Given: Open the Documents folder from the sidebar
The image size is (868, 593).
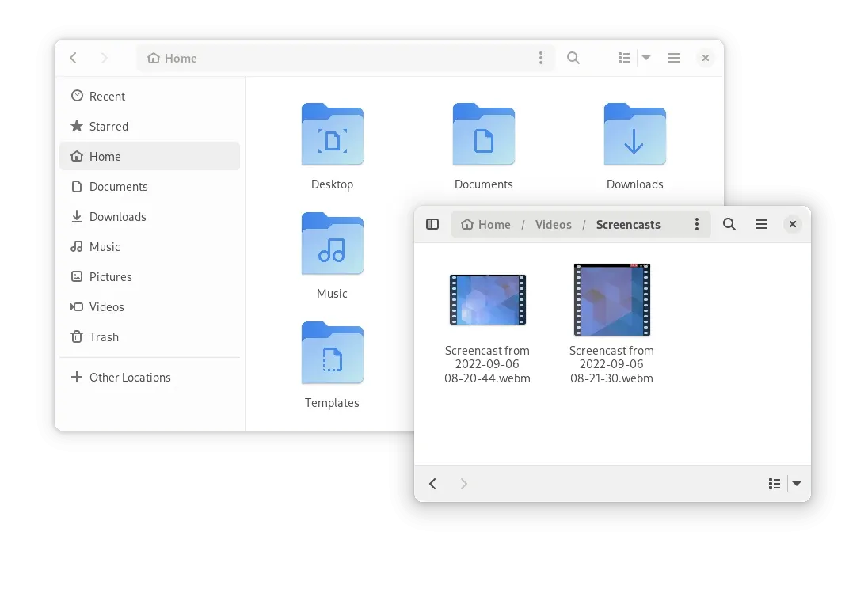Looking at the screenshot, I should [119, 186].
